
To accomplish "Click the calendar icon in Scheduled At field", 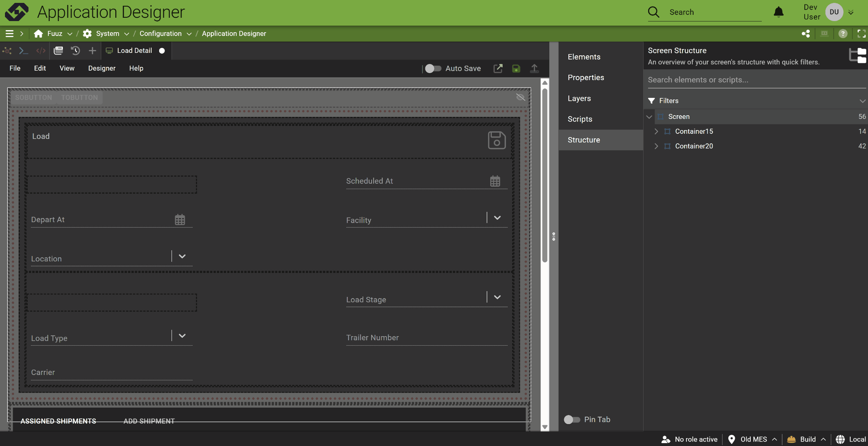I will [495, 181].
